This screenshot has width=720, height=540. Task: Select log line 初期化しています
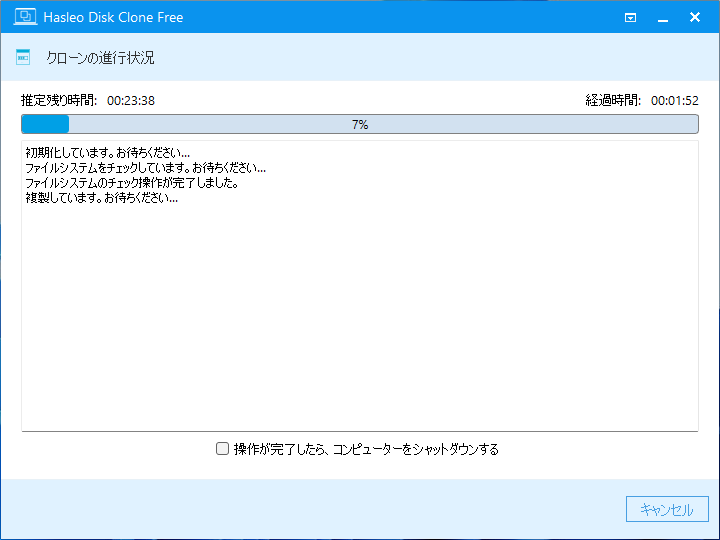tap(107, 152)
